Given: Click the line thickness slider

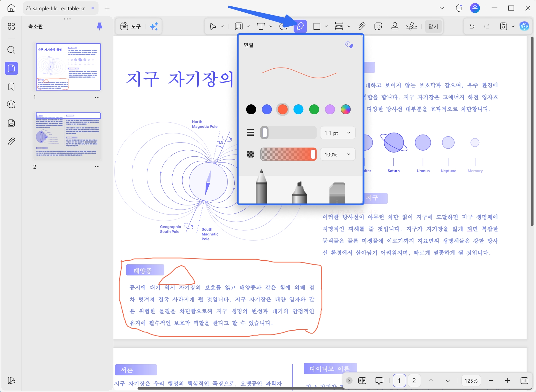Looking at the screenshot, I should coord(288,133).
